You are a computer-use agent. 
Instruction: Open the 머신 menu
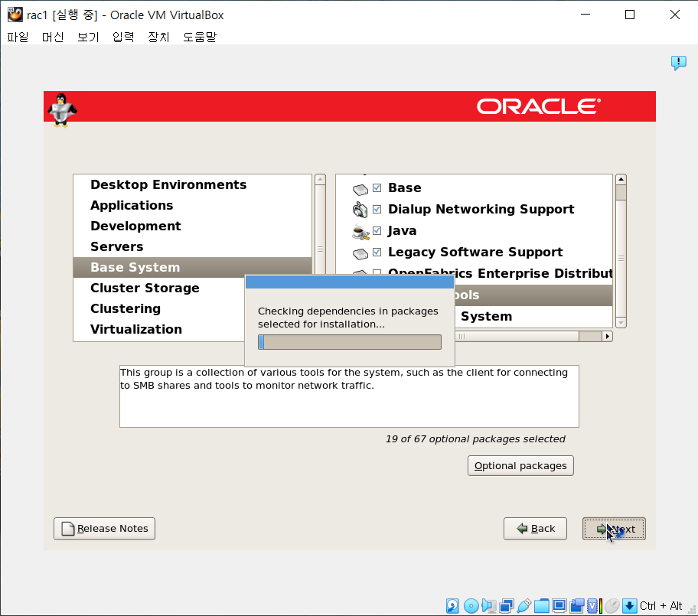(53, 37)
